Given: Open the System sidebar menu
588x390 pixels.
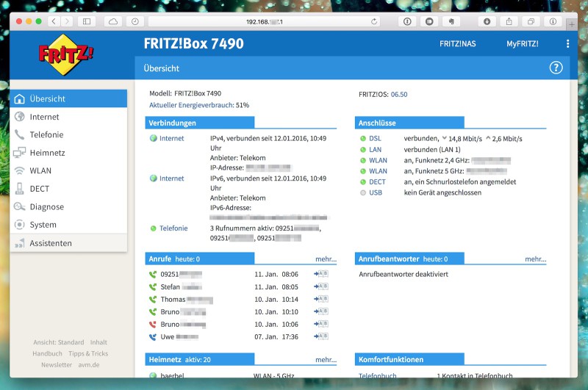Looking at the screenshot, I should (68, 225).
